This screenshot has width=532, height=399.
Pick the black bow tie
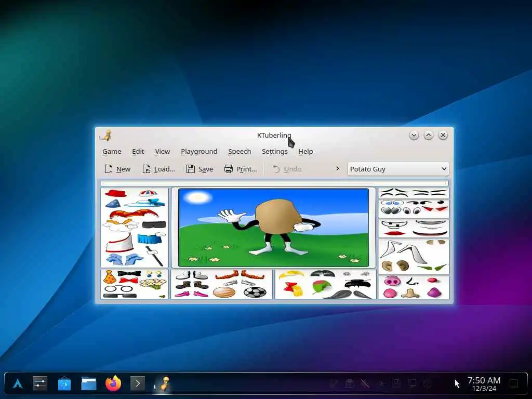click(129, 273)
